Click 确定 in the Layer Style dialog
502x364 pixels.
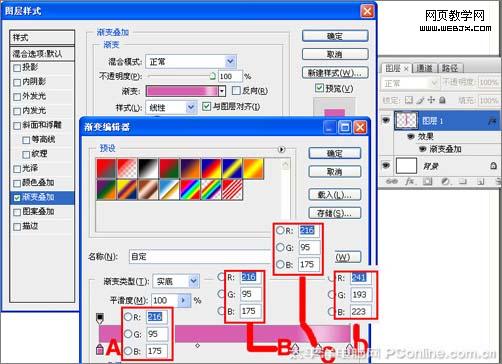point(335,36)
